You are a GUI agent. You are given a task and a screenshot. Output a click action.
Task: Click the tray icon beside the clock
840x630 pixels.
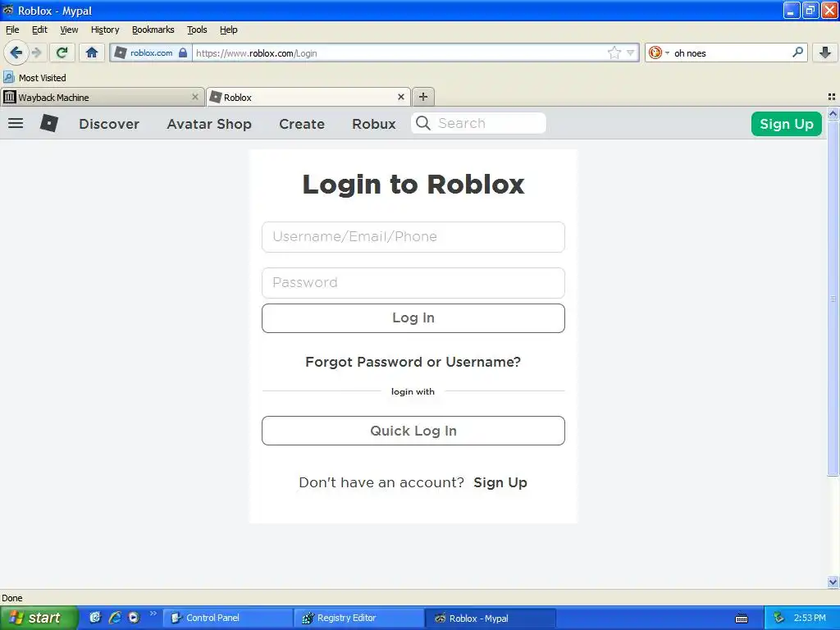[x=779, y=619]
